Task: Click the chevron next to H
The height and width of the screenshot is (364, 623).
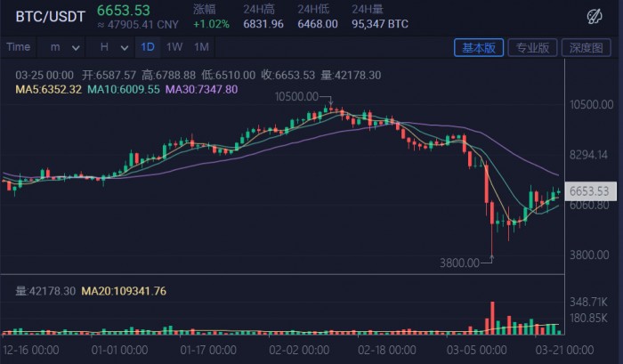Action: click(x=125, y=48)
